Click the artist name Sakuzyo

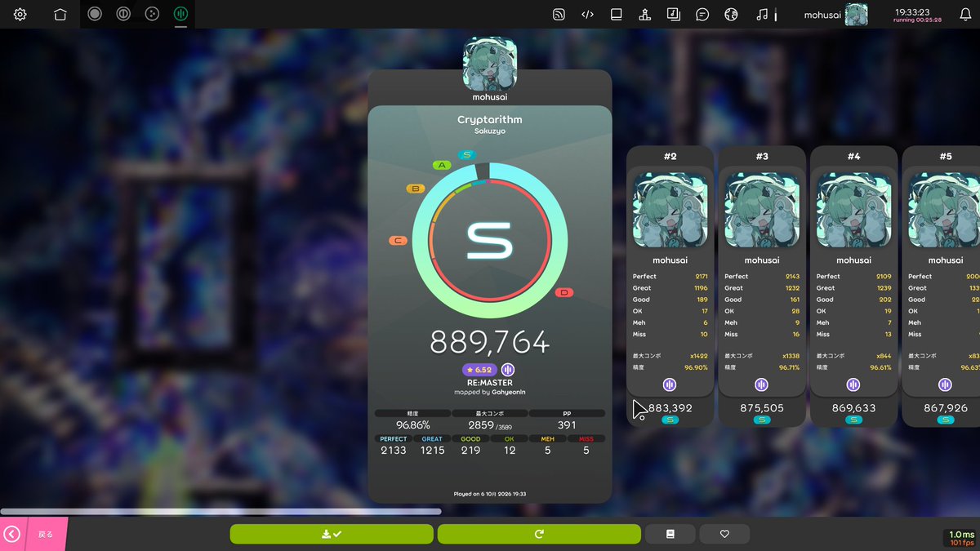coord(490,131)
